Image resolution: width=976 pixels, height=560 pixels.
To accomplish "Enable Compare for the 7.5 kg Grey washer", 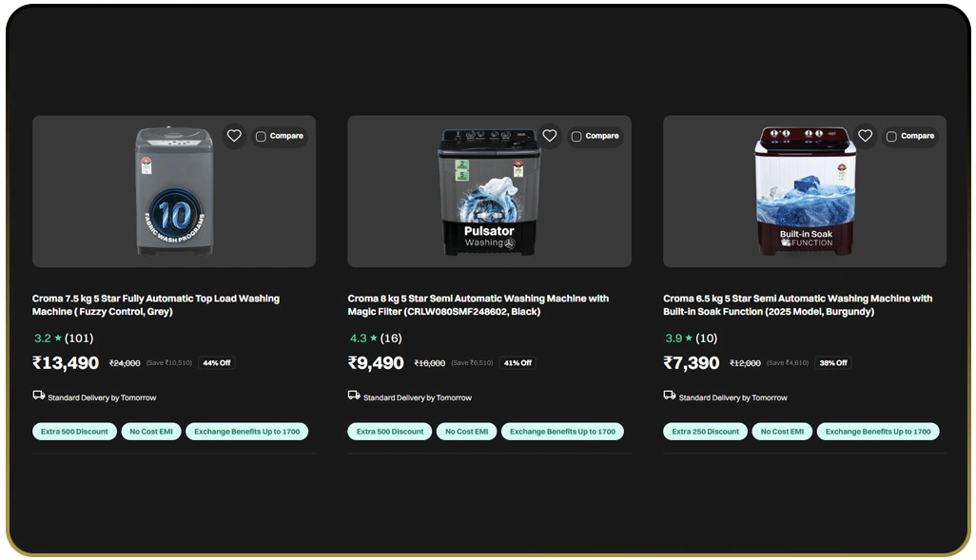I will point(259,136).
